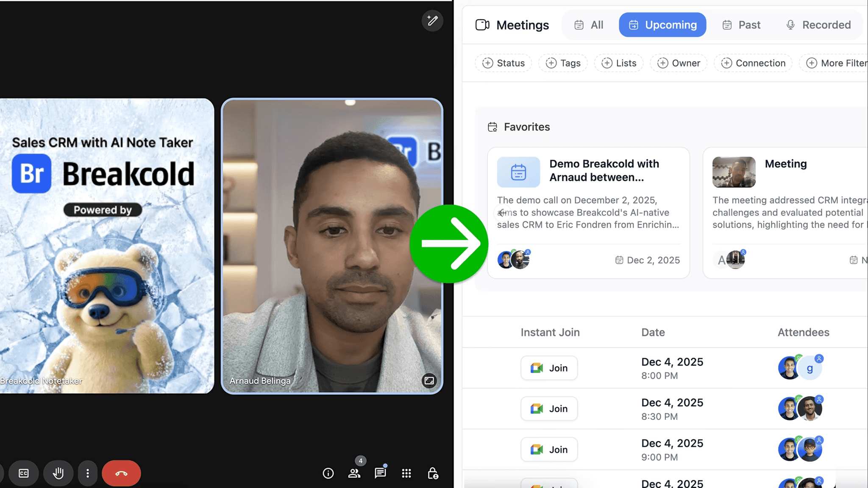Open host controls via the lock icon
Image resolution: width=868 pixels, height=488 pixels.
point(433,473)
